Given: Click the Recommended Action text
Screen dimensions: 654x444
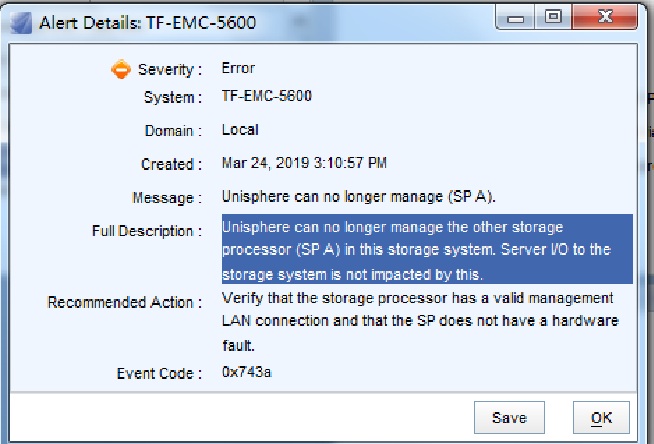Looking at the screenshot, I should [420, 320].
